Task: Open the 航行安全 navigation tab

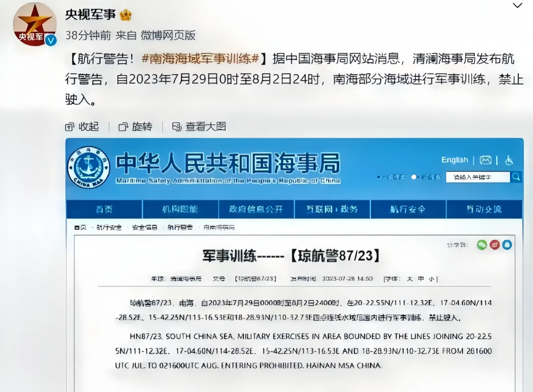Action: (x=408, y=209)
